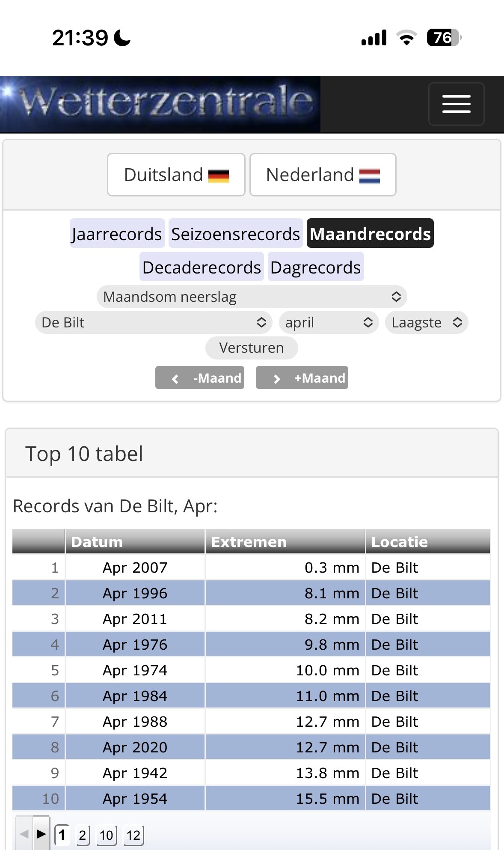504x850 pixels.
Task: Open the april month dropdown
Action: pyautogui.click(x=329, y=322)
